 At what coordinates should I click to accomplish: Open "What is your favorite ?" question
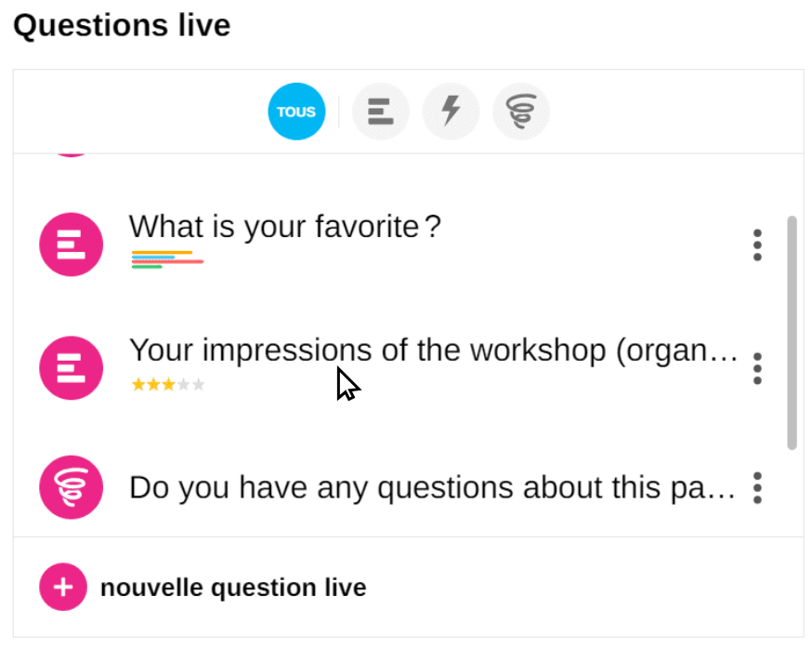tap(284, 227)
